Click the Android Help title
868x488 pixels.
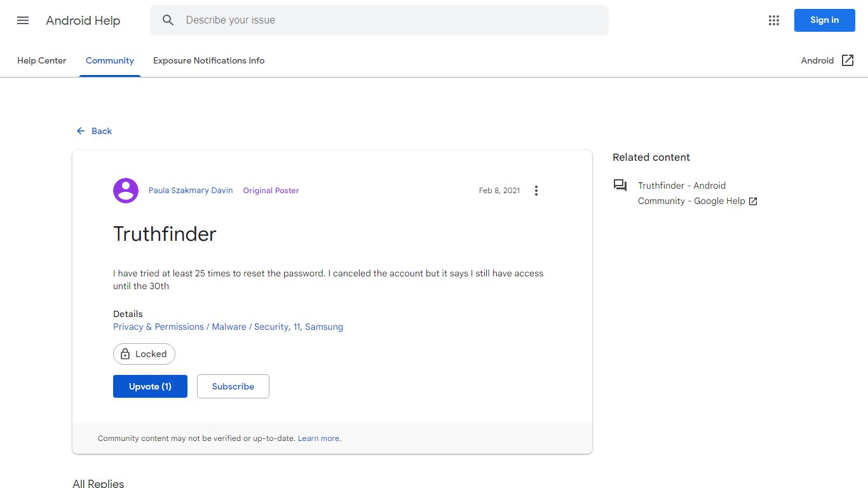click(83, 20)
